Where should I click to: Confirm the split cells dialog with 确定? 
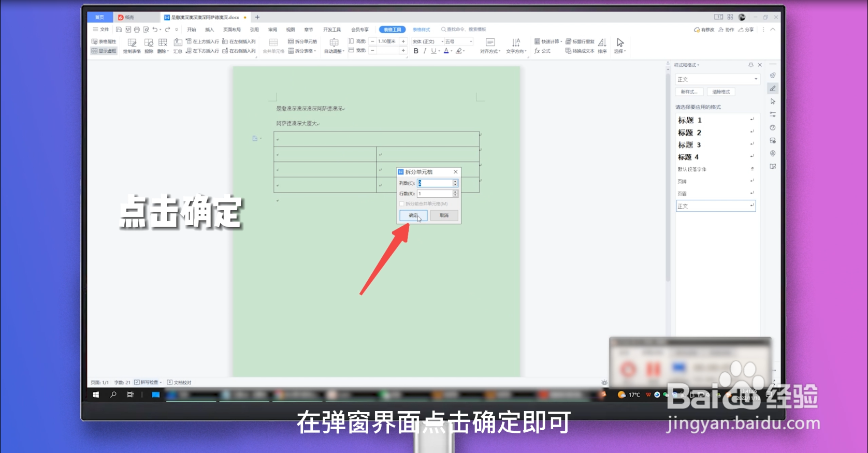[x=413, y=215]
